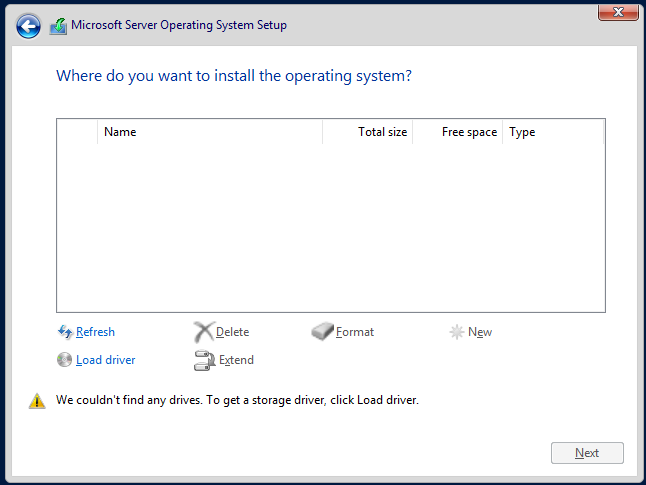Click the yellow warning triangle icon
Screen dimensions: 646x485
(x=37, y=401)
